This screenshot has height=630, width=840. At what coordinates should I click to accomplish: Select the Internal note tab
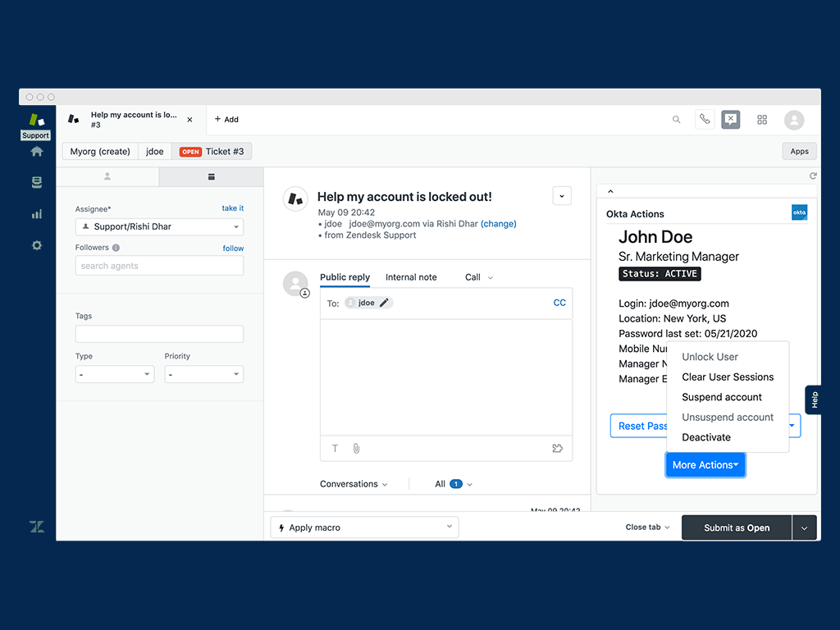[411, 277]
